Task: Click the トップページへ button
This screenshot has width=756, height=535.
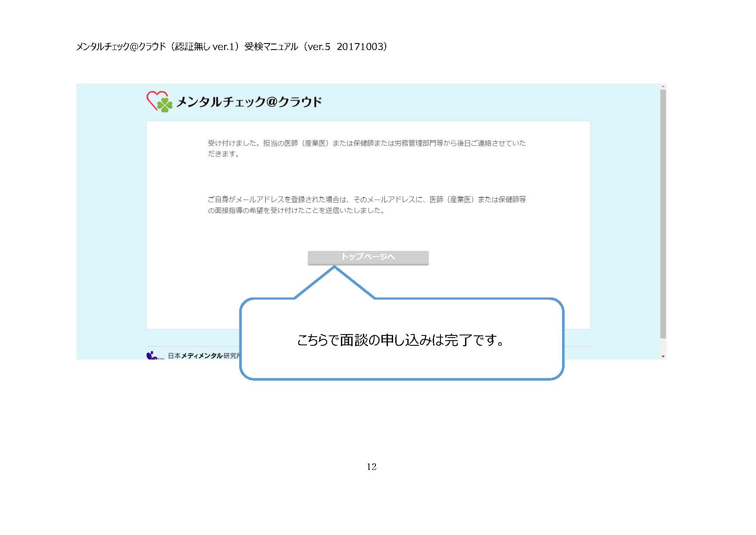Action: click(x=368, y=257)
